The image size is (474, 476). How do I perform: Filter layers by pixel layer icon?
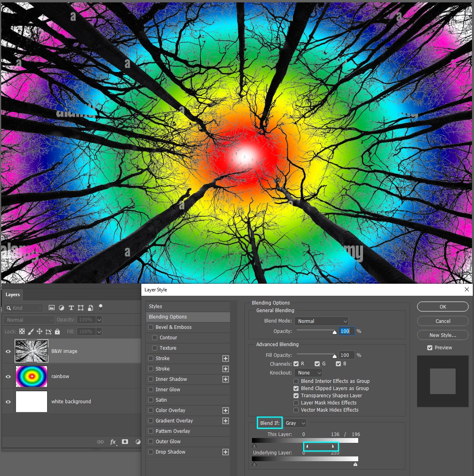(x=52, y=308)
